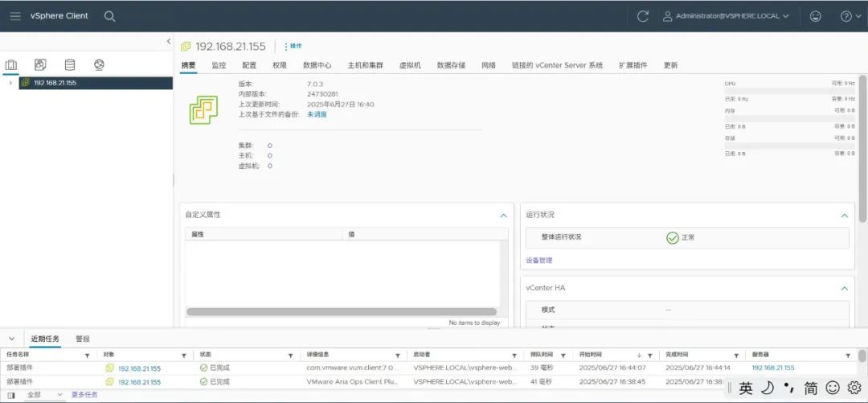This screenshot has width=868, height=403.
Task: Open the smiley feedback icon
Action: pos(816,16)
